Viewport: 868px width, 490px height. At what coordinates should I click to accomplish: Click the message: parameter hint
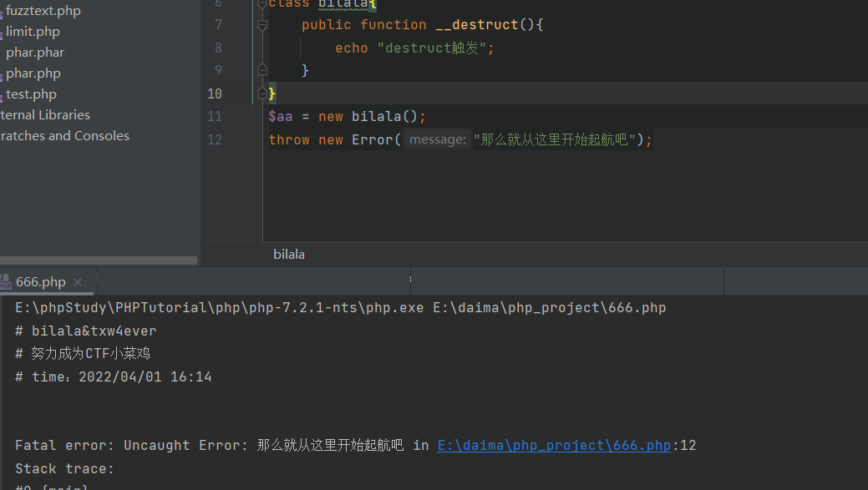(x=437, y=139)
